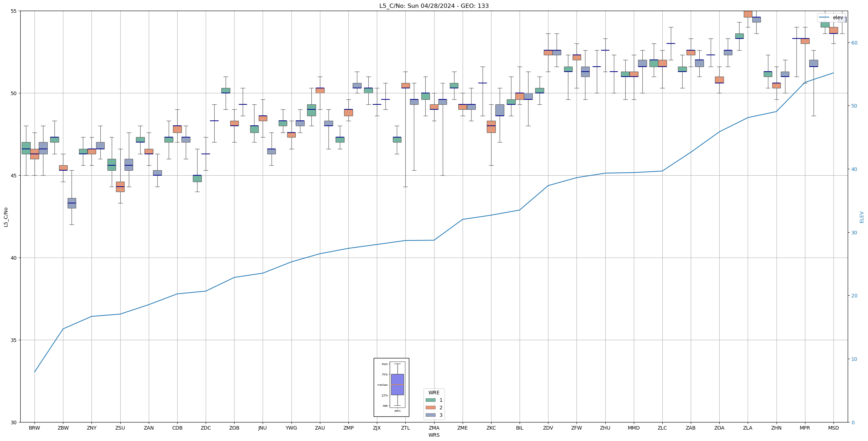Screen dimensions: 868x441
Task: Click the elev legend entry top right
Action: (831, 17)
